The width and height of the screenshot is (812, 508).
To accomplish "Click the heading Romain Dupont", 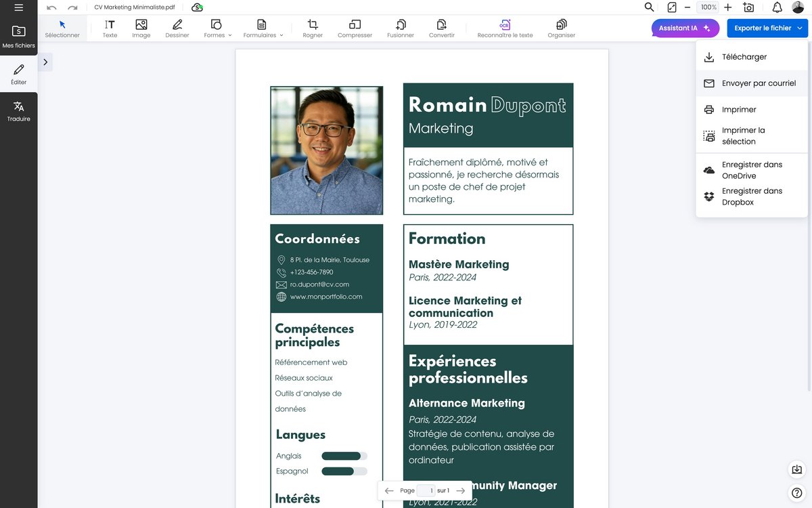I will 487,105.
